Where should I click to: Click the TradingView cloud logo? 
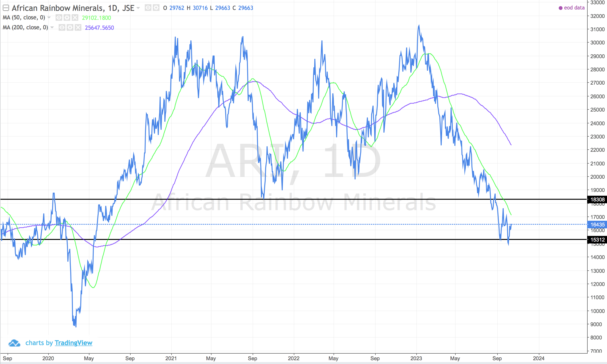pos(14,343)
